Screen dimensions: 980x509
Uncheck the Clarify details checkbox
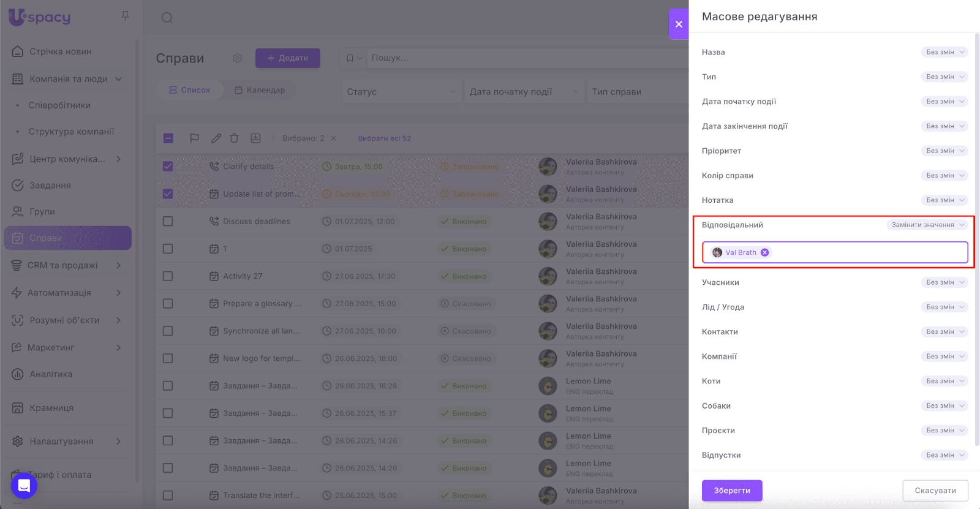[x=168, y=167]
